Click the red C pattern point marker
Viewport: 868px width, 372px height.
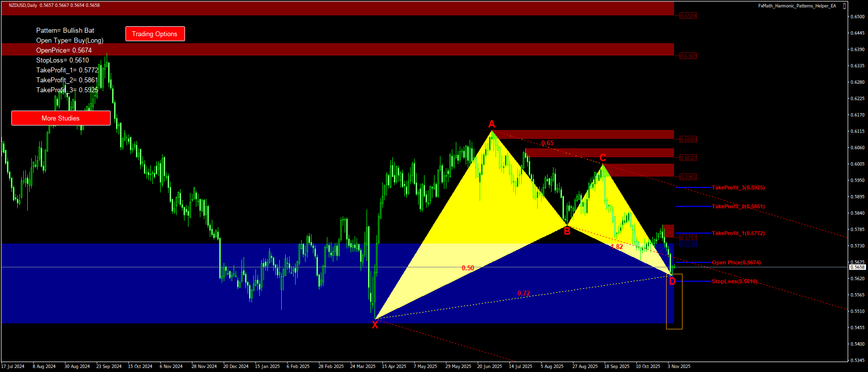tap(603, 158)
